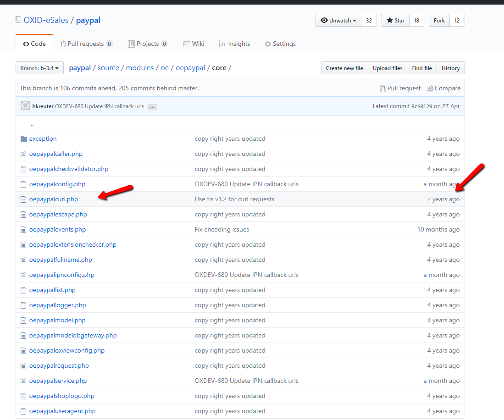Viewport: 504px width, 420px height.
Task: Expand the commit message ellipsis
Action: pyautogui.click(x=152, y=107)
